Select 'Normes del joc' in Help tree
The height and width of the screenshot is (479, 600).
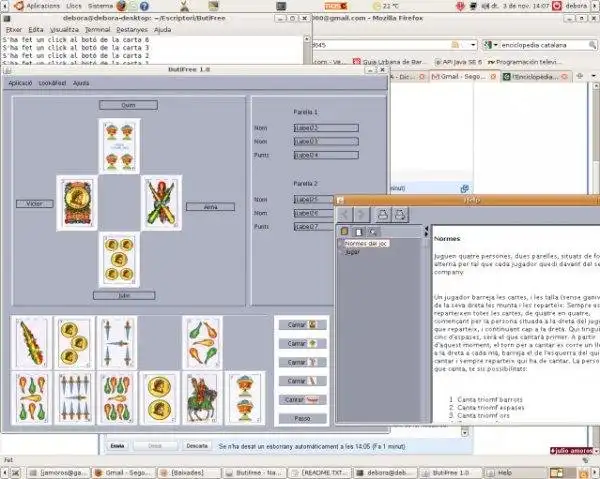[366, 243]
